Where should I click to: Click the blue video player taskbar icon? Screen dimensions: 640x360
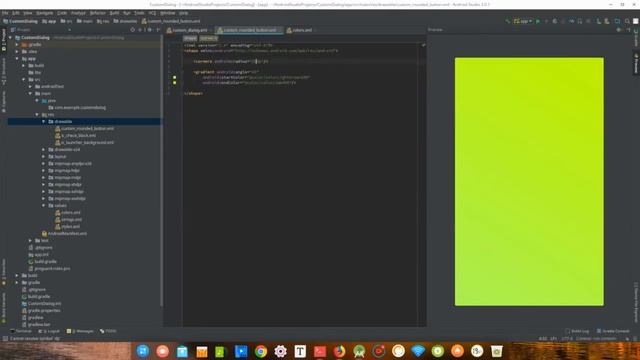(x=241, y=351)
